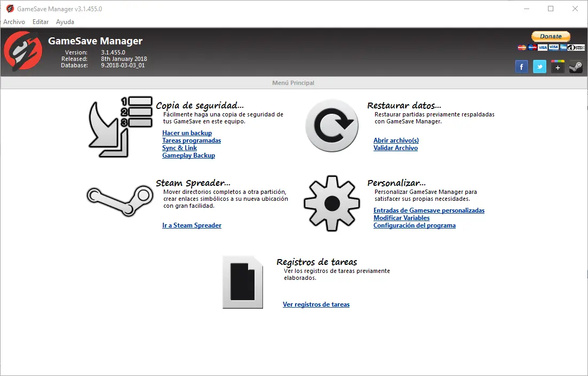Image resolution: width=588 pixels, height=376 pixels.
Task: Close the GameSave Manager window
Action: (575, 9)
